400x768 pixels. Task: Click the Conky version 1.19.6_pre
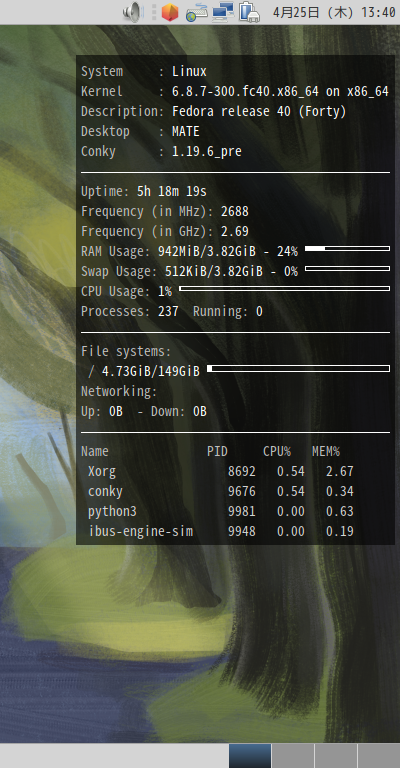click(207, 152)
